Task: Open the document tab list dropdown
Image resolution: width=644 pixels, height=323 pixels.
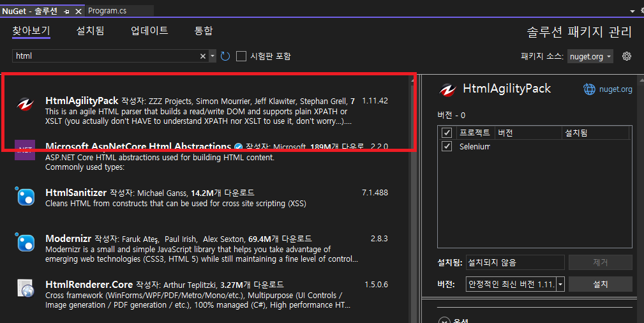Action: 632,11
